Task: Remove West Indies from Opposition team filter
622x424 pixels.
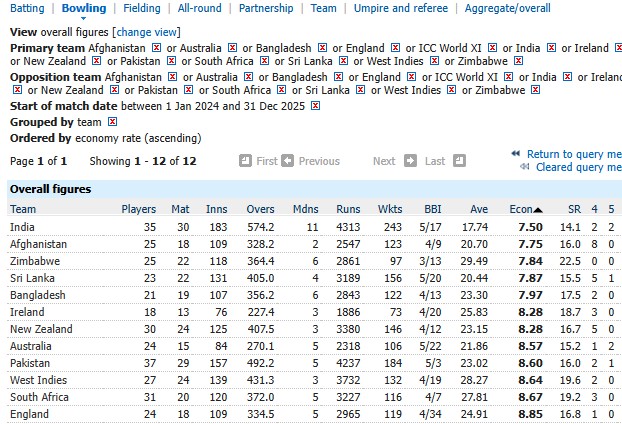Action: pos(451,90)
